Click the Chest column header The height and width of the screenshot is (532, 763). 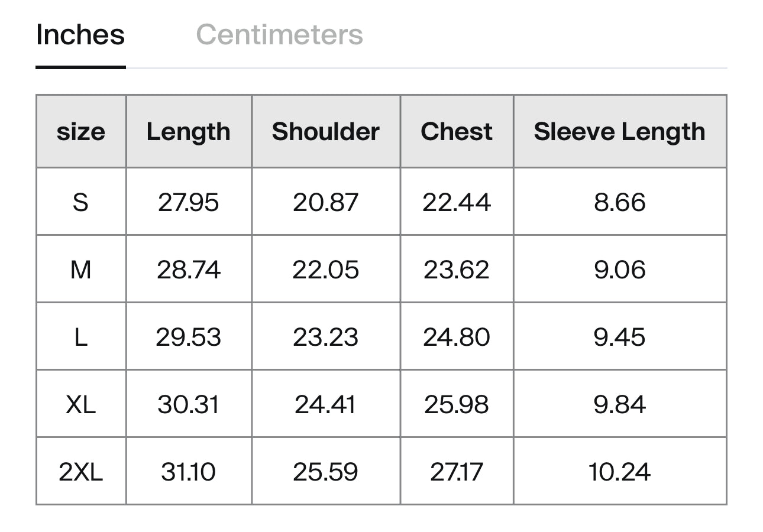click(457, 131)
